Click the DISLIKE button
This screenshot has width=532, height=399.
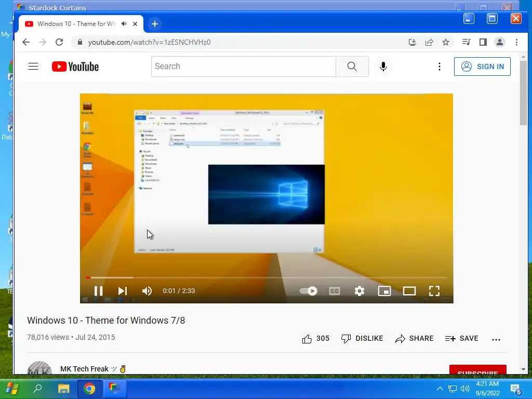pyautogui.click(x=362, y=339)
